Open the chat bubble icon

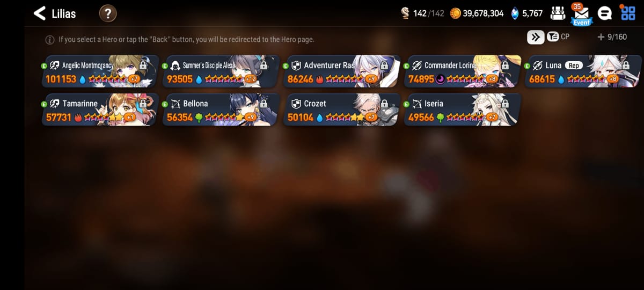(x=605, y=13)
